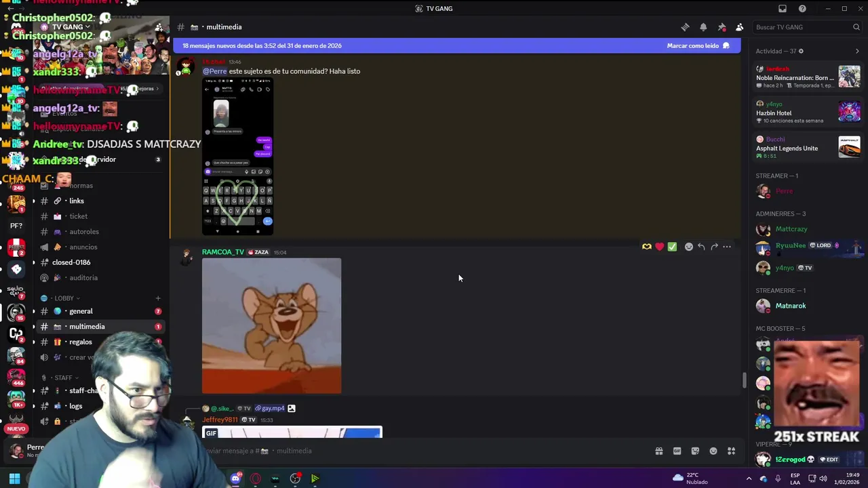Screen dimensions: 868x488
Task: Open the emoji picker in message bar
Action: coord(713,451)
